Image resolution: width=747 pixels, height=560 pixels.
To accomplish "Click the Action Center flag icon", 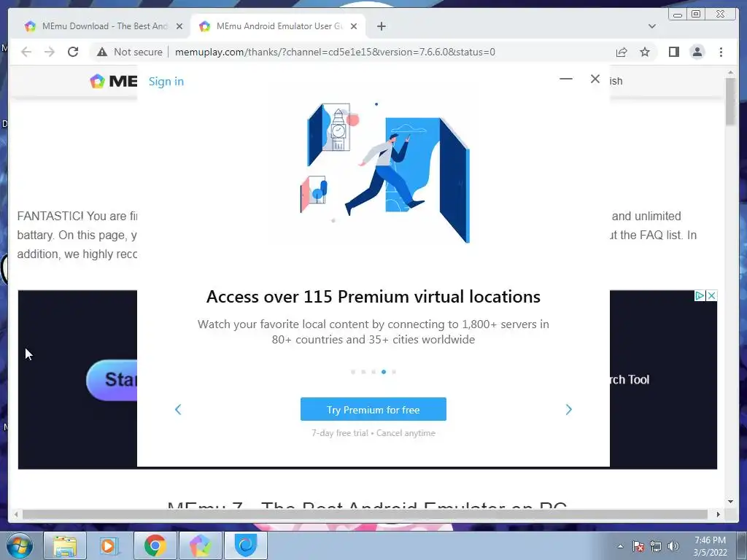I will click(638, 546).
